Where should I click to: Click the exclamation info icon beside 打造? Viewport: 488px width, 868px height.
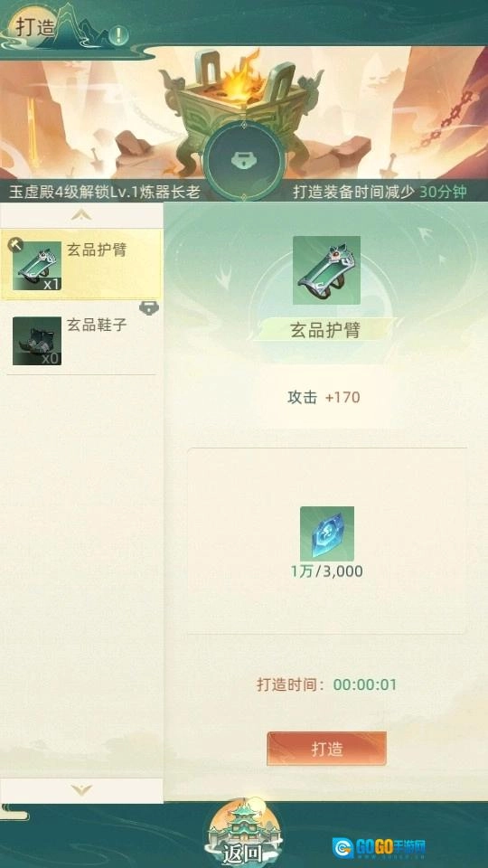(x=117, y=35)
